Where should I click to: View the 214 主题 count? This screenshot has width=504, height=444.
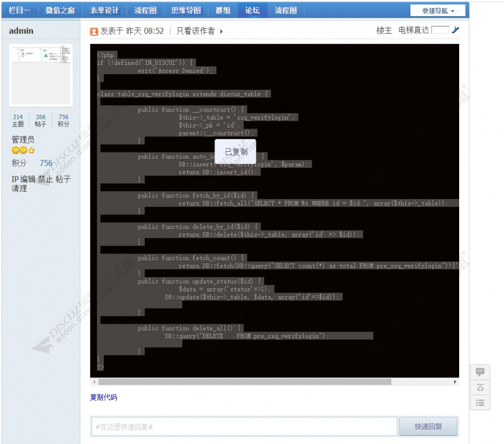[18, 120]
